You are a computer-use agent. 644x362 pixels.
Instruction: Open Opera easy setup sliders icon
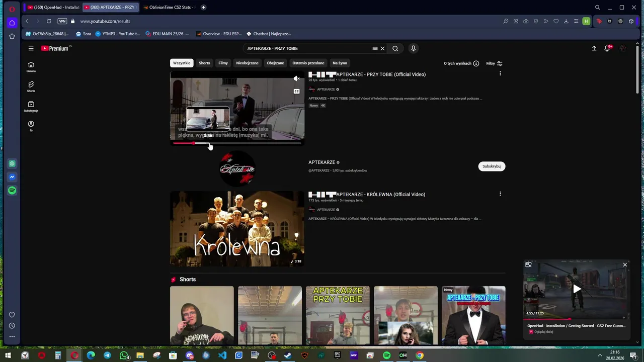point(576,21)
